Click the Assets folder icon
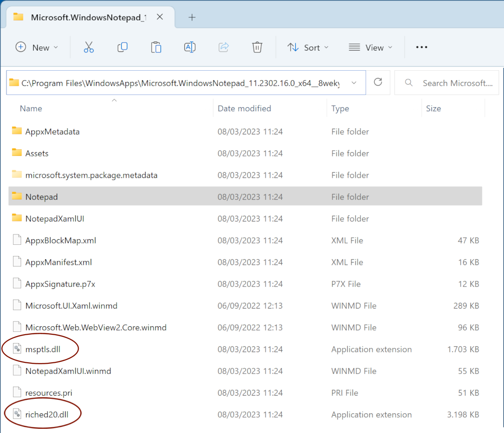 click(17, 153)
